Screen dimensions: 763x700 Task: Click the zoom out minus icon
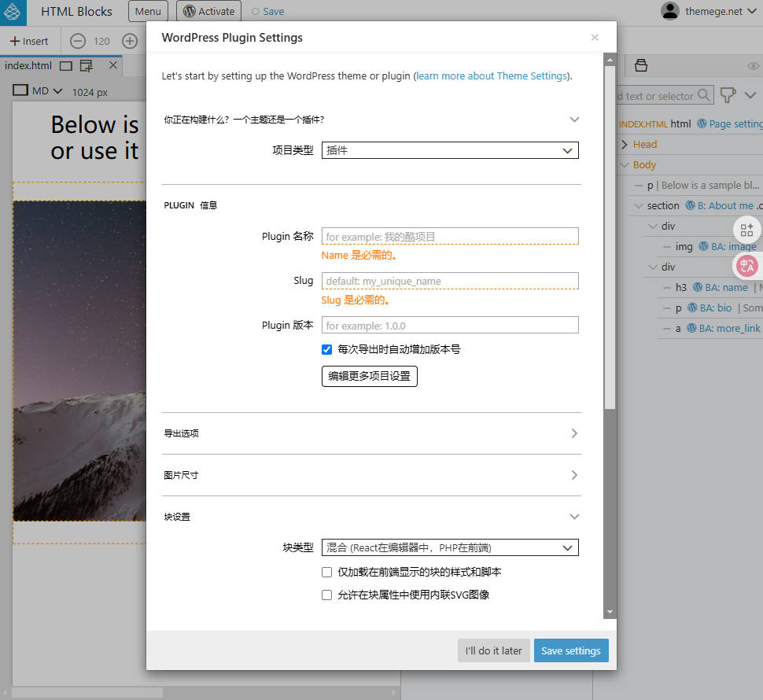[x=78, y=42]
